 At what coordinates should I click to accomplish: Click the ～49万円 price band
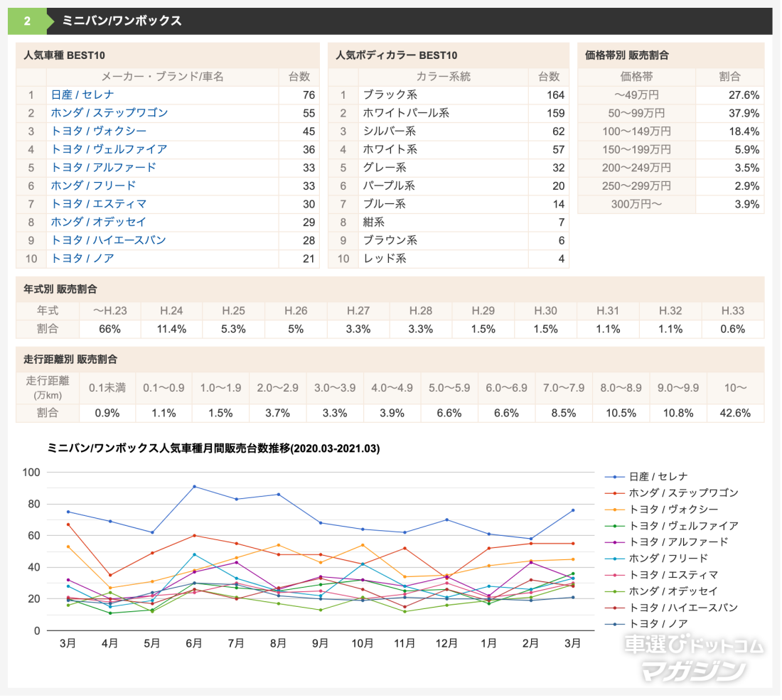(636, 95)
